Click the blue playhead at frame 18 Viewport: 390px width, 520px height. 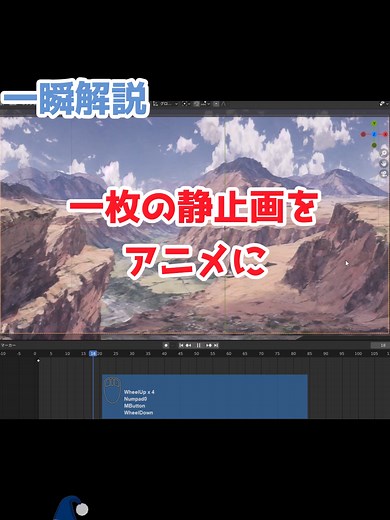click(x=93, y=353)
